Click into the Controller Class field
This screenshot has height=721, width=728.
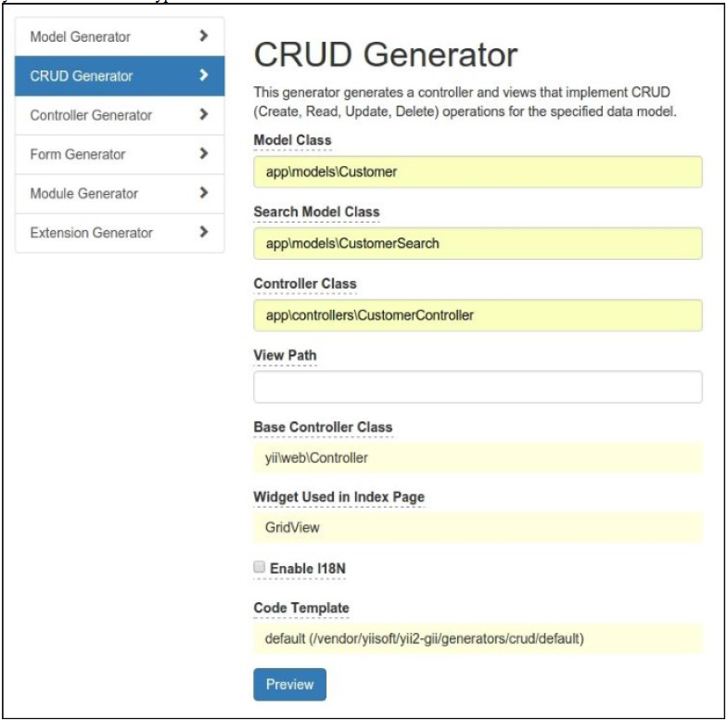[478, 315]
